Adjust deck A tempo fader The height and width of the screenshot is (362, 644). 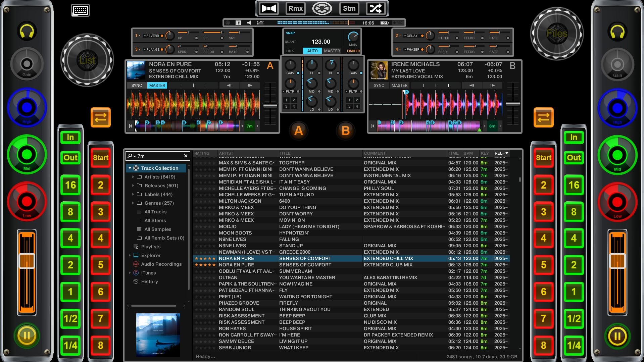pos(270,106)
